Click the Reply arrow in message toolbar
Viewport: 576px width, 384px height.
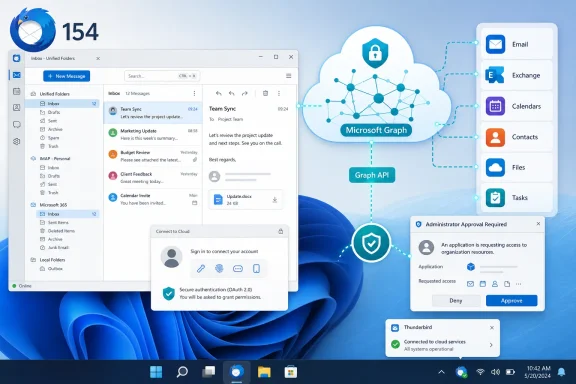coord(219,93)
